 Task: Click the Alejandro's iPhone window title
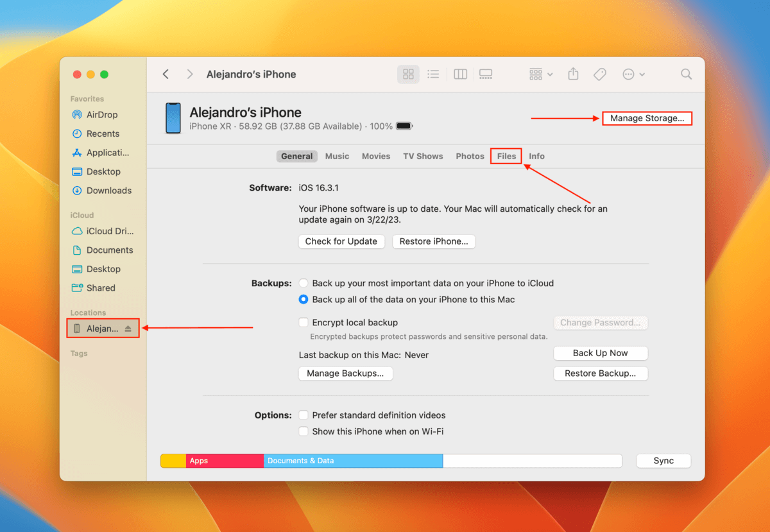[x=251, y=74]
